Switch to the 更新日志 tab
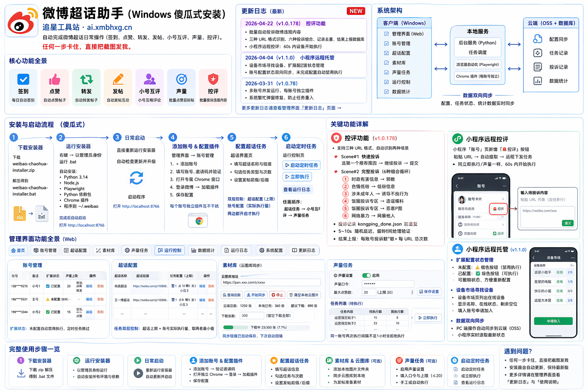 click(304, 250)
